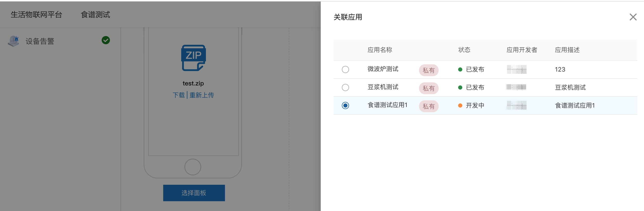Select the 食谱测试应用1 radio button
The image size is (644, 211).
345,105
